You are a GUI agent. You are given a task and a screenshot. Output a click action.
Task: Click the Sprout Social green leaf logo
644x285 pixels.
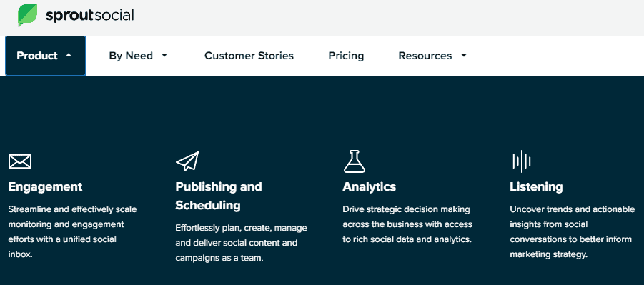tap(27, 16)
